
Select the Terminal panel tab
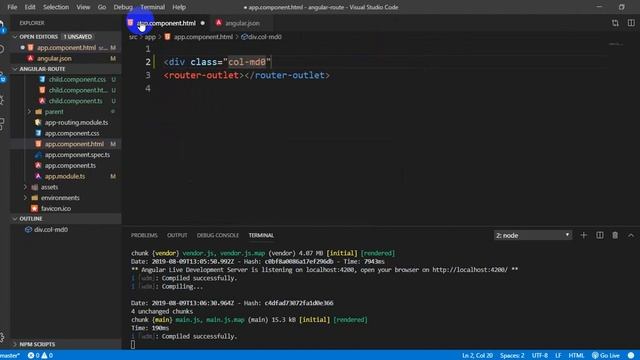261,236
